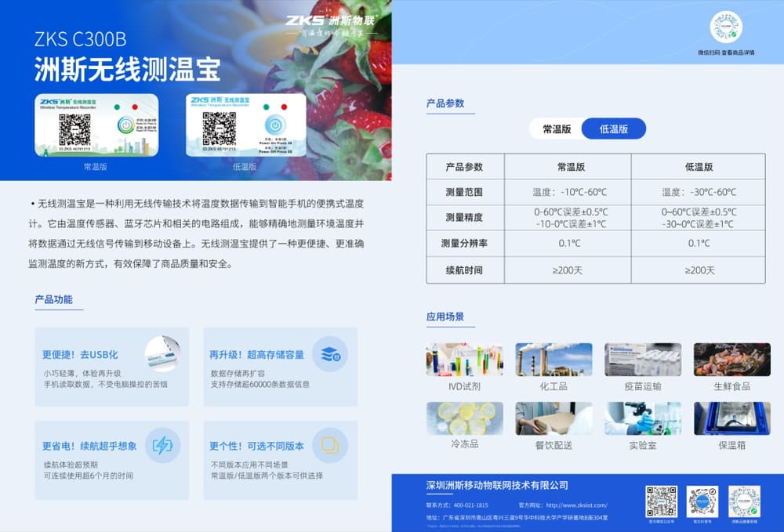The width and height of the screenshot is (784, 532).
Task: Open the 疫苗运输 scenario thumbnail
Action: [643, 360]
